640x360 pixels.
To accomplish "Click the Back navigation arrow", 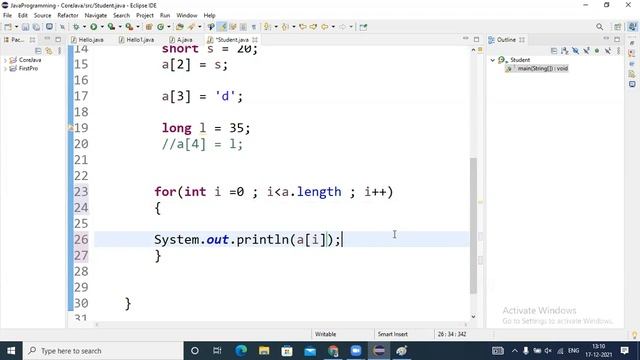I will pos(325,27).
